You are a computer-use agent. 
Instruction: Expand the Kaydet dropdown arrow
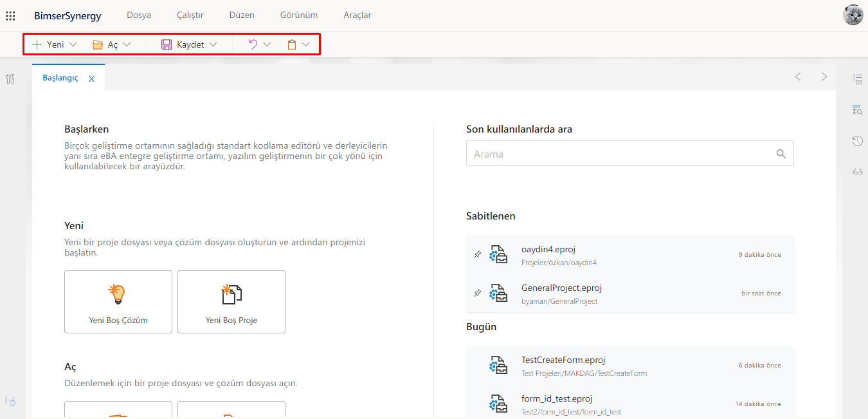point(213,44)
